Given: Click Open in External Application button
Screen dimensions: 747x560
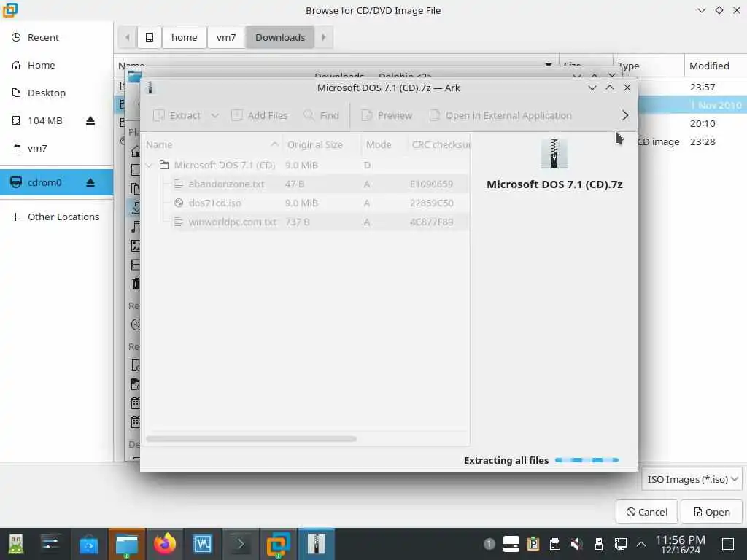Looking at the screenshot, I should click(x=500, y=115).
